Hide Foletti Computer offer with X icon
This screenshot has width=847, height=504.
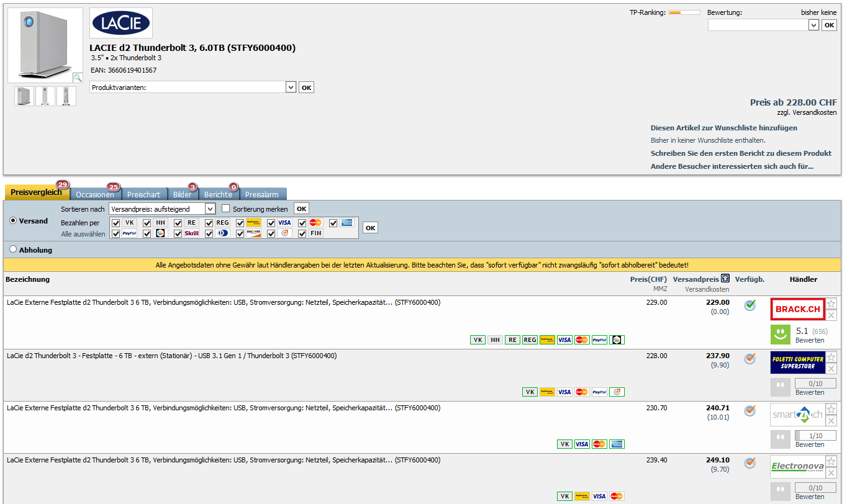(x=831, y=369)
